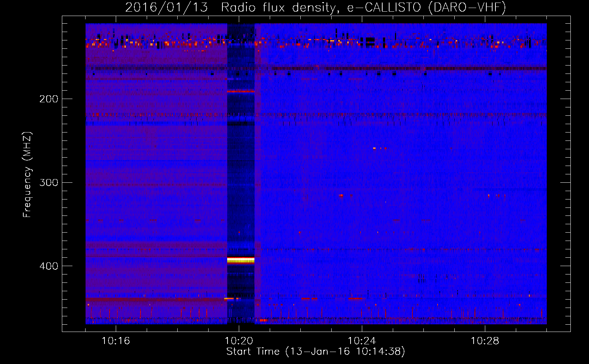This screenshot has height=364, width=589.
Task: Click the bright white-yellow burst near 400 MHz
Action: 241,260
